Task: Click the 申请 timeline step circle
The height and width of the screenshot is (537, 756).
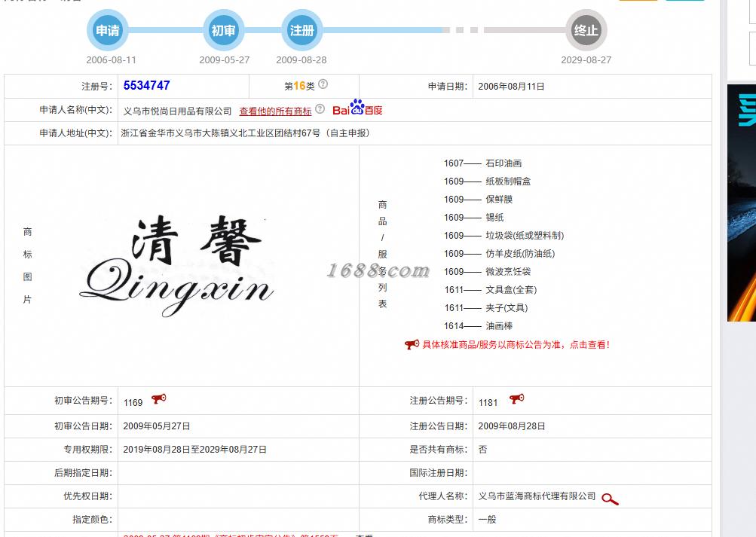Action: pyautogui.click(x=108, y=30)
